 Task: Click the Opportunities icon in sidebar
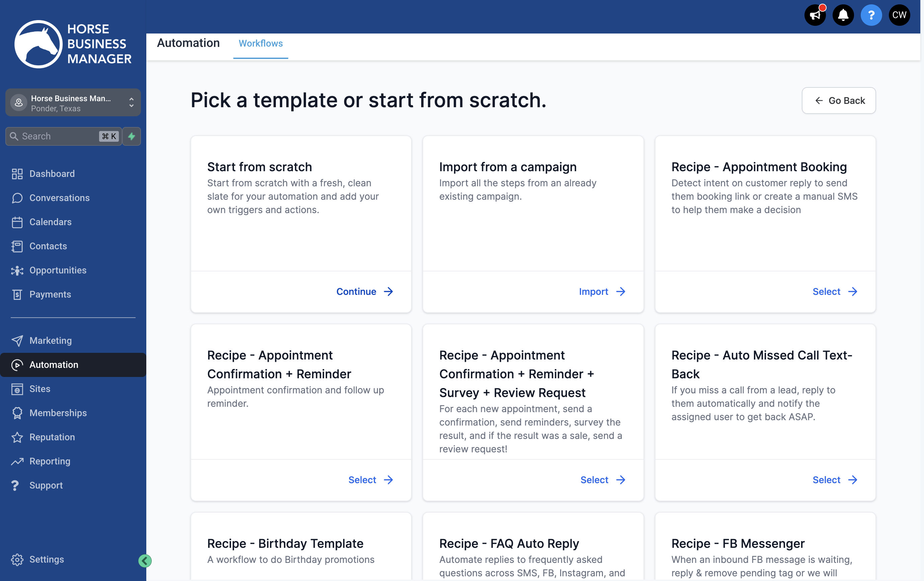pyautogui.click(x=17, y=270)
